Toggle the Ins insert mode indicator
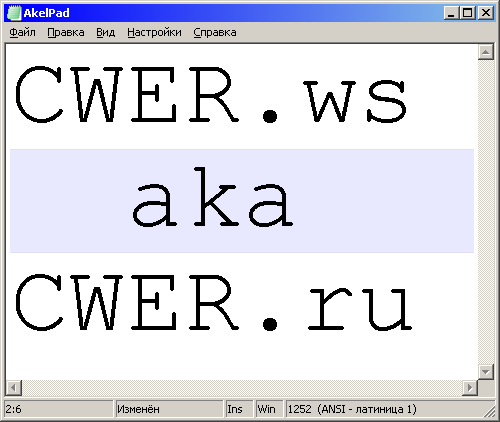This screenshot has height=422, width=500. (x=239, y=409)
